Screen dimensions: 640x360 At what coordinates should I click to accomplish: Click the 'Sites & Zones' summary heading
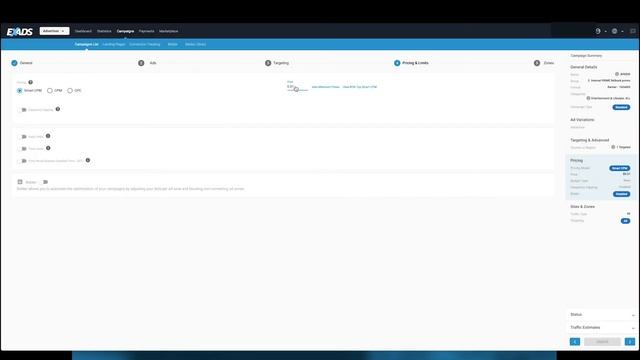(582, 207)
